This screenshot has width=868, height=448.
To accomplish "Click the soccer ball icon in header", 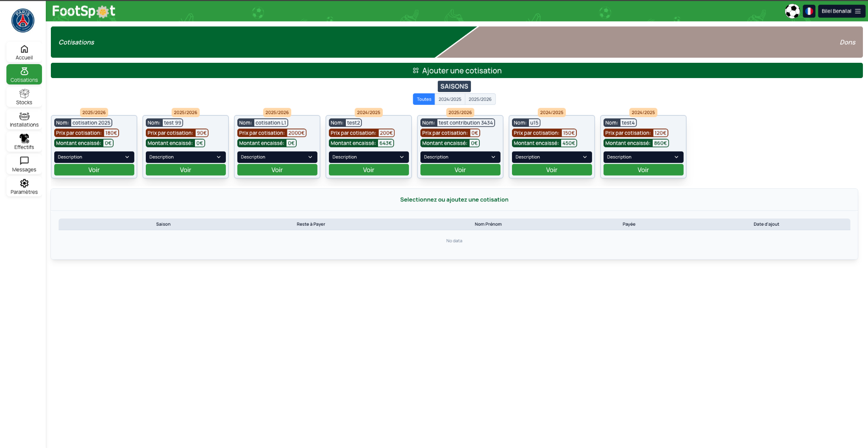I will (x=792, y=11).
